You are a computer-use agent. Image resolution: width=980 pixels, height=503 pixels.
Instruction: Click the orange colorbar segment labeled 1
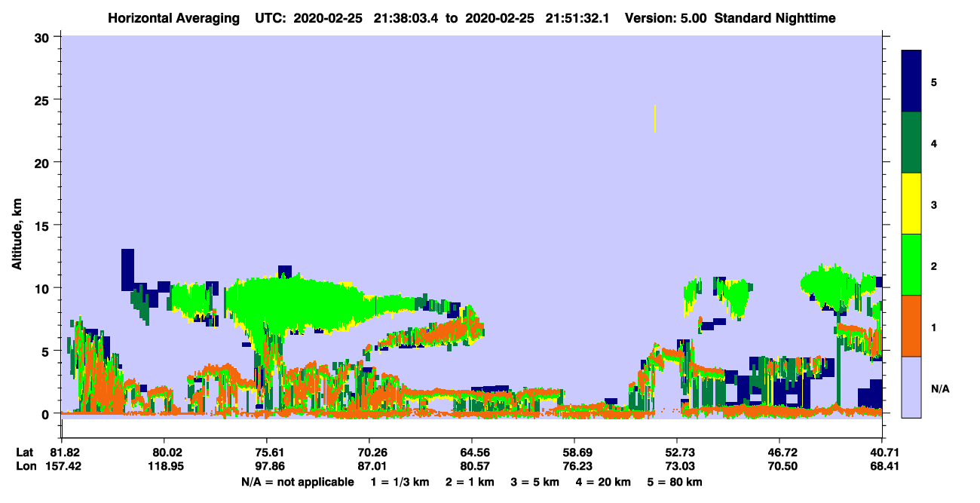click(911, 326)
